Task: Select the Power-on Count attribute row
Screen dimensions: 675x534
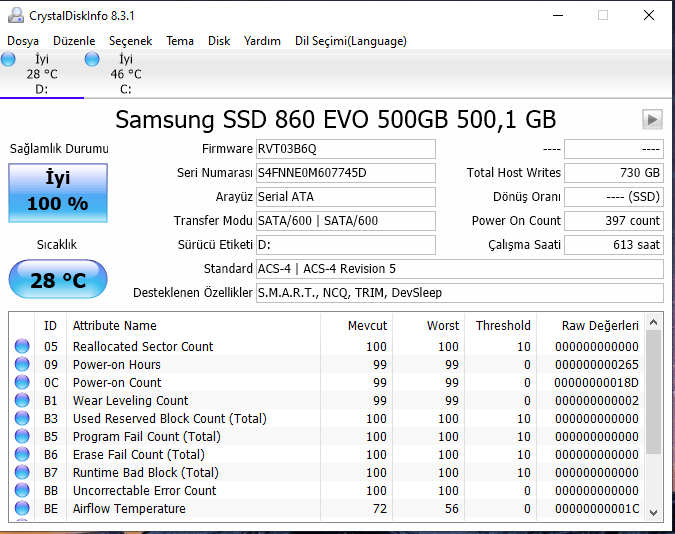Action: [x=327, y=382]
